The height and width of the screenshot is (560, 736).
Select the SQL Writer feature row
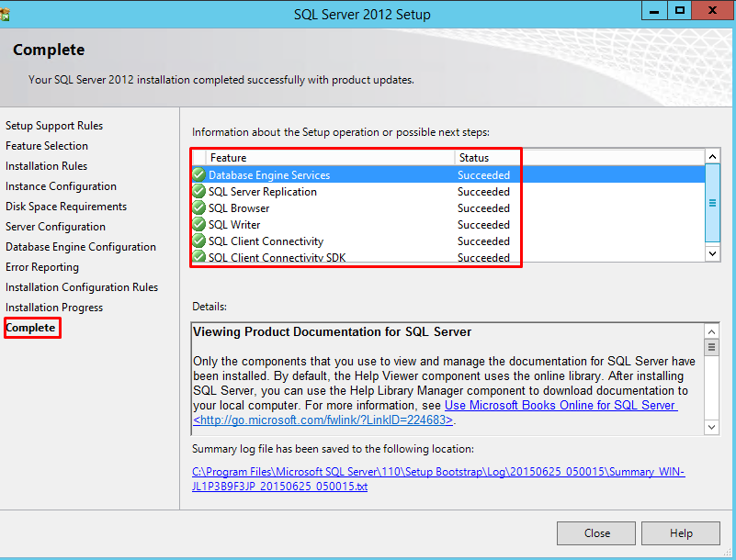tap(448, 224)
